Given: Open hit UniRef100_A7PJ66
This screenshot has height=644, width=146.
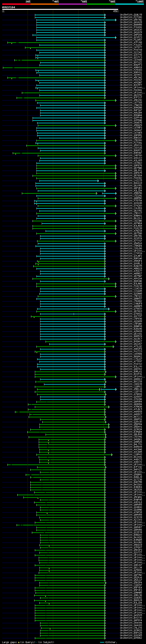Looking at the screenshot, I should coord(131,42).
